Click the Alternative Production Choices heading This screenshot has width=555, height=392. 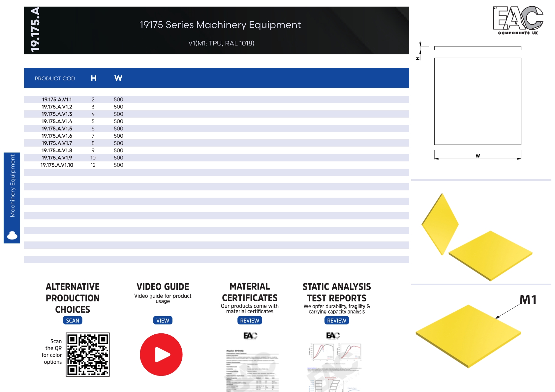pyautogui.click(x=73, y=298)
